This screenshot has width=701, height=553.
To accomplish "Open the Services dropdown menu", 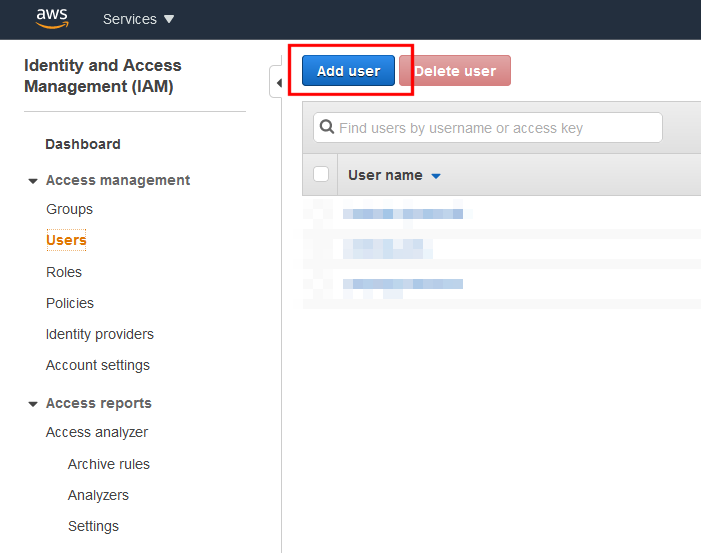I will (138, 19).
